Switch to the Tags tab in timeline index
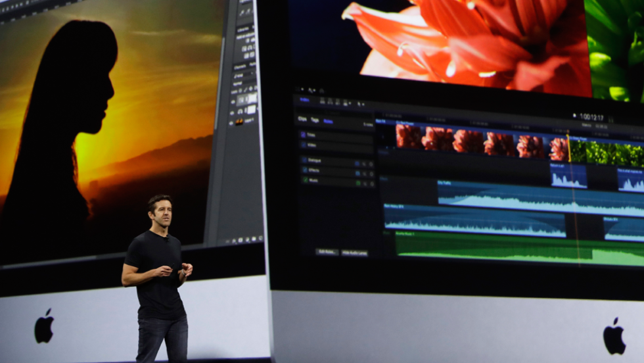This screenshot has height=363, width=644. pos(315,120)
